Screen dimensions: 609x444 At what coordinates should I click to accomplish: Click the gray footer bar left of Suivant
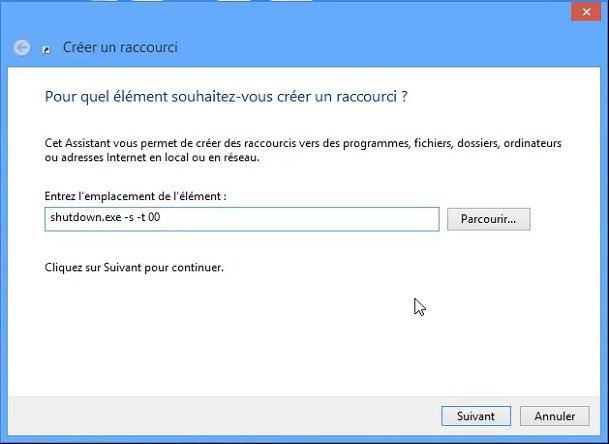(x=220, y=415)
